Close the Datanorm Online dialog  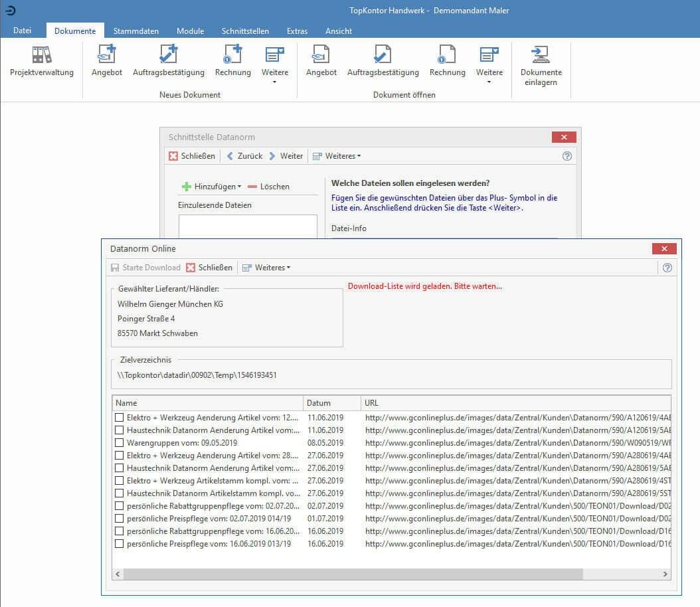tap(664, 248)
